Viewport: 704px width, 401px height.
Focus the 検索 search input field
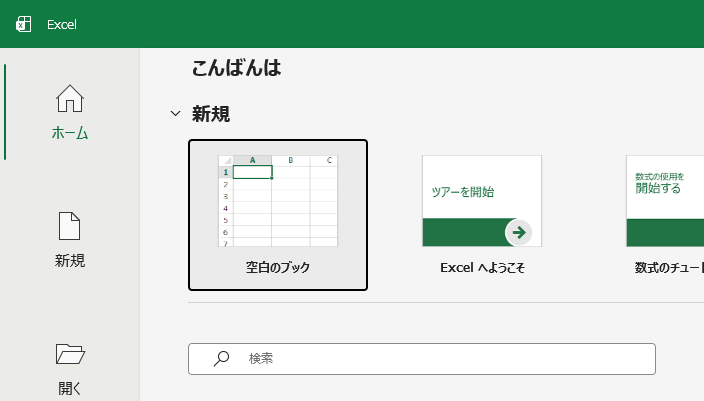point(440,358)
